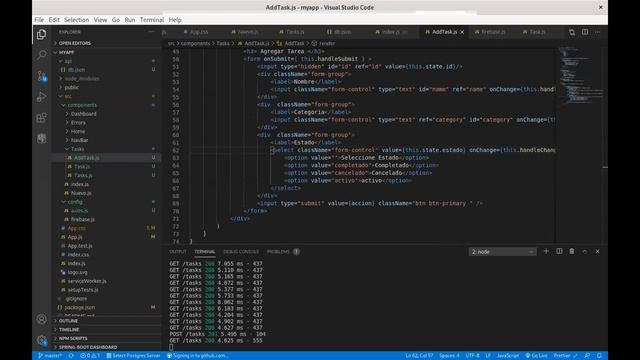The image size is (640, 360).
Task: Click Go Live in status bar
Action: [536, 356]
